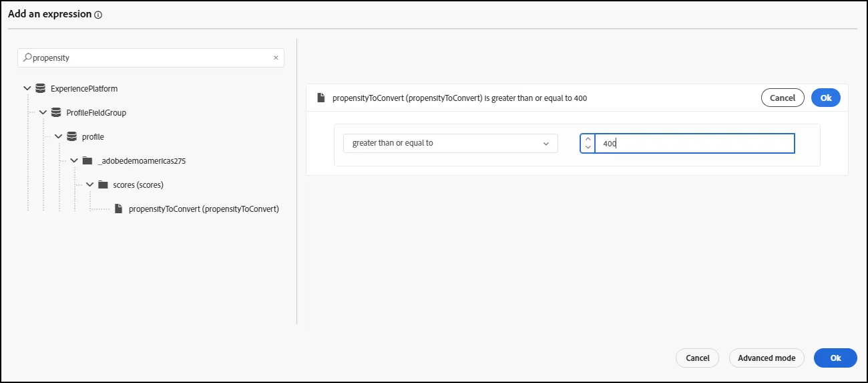Click the search magnifier icon

27,57
